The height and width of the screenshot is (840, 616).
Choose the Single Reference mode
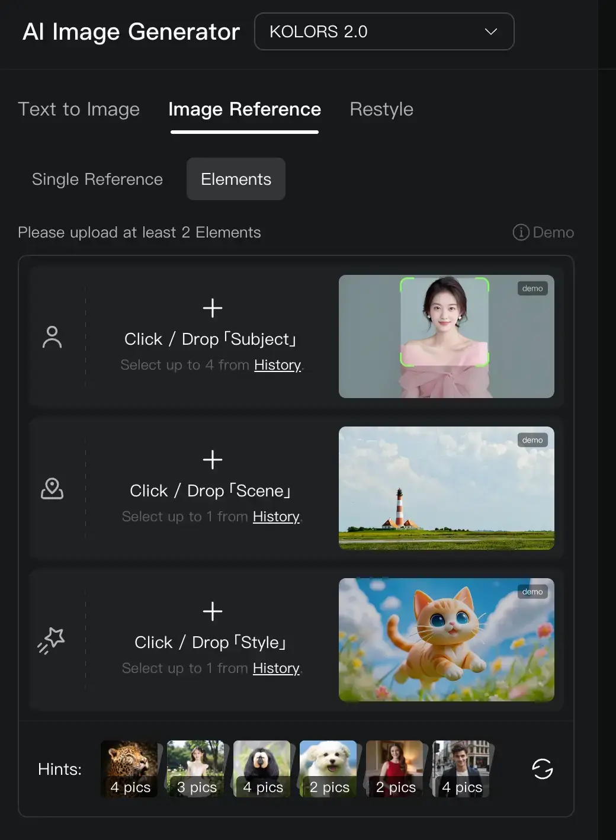pyautogui.click(x=97, y=179)
